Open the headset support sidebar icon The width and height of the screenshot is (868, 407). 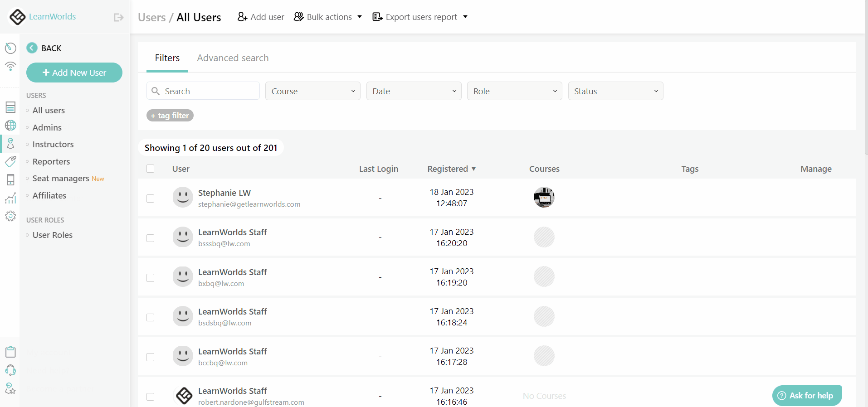coord(10,370)
